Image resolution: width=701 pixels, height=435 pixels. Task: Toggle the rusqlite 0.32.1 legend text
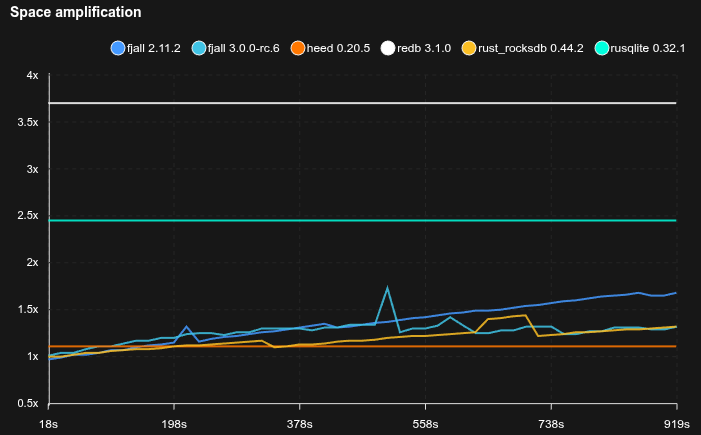[x=649, y=48]
